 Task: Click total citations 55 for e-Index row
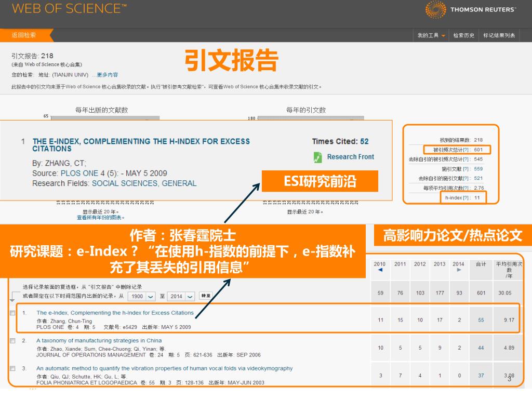481,320
